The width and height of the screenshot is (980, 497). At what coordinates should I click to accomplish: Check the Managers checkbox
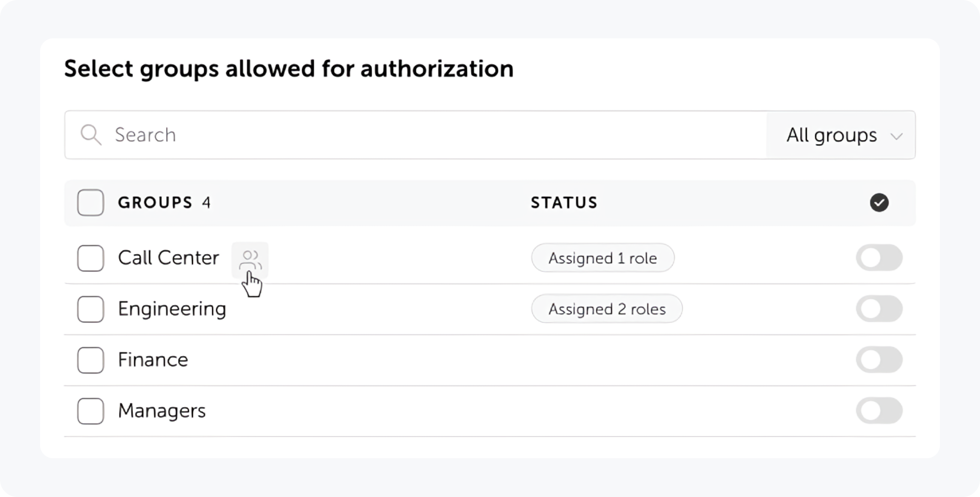coord(90,411)
